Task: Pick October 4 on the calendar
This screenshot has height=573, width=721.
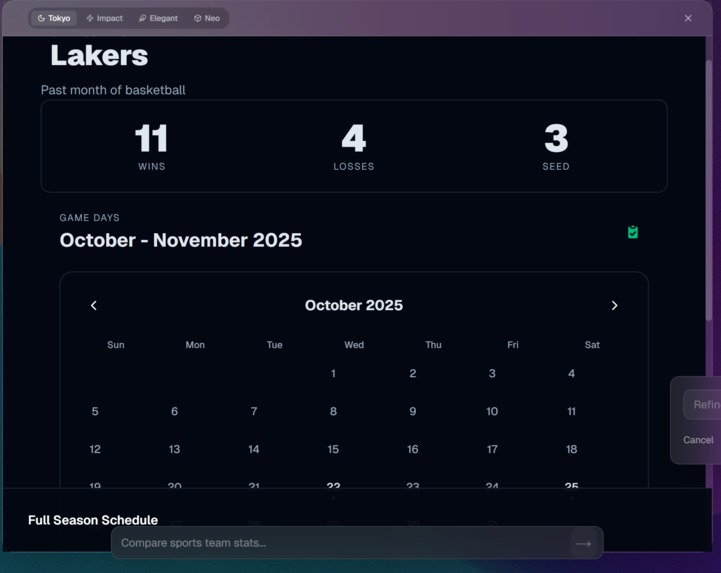Action: tap(572, 373)
